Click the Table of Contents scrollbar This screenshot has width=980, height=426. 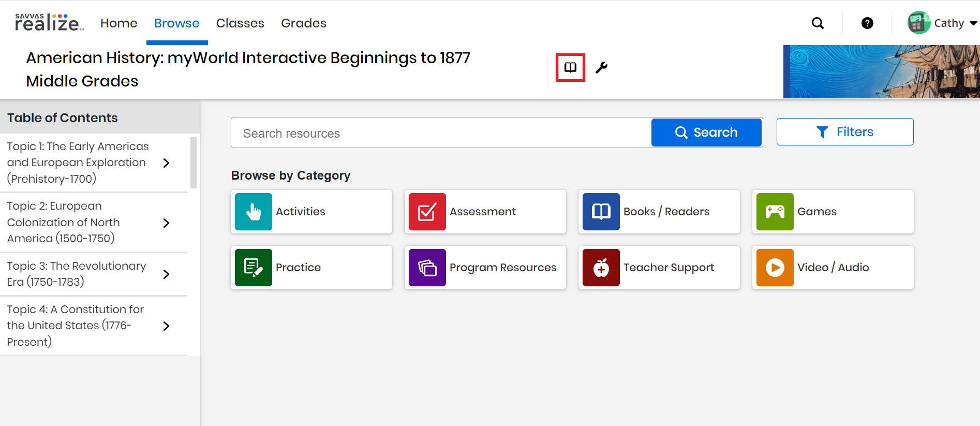tap(194, 163)
